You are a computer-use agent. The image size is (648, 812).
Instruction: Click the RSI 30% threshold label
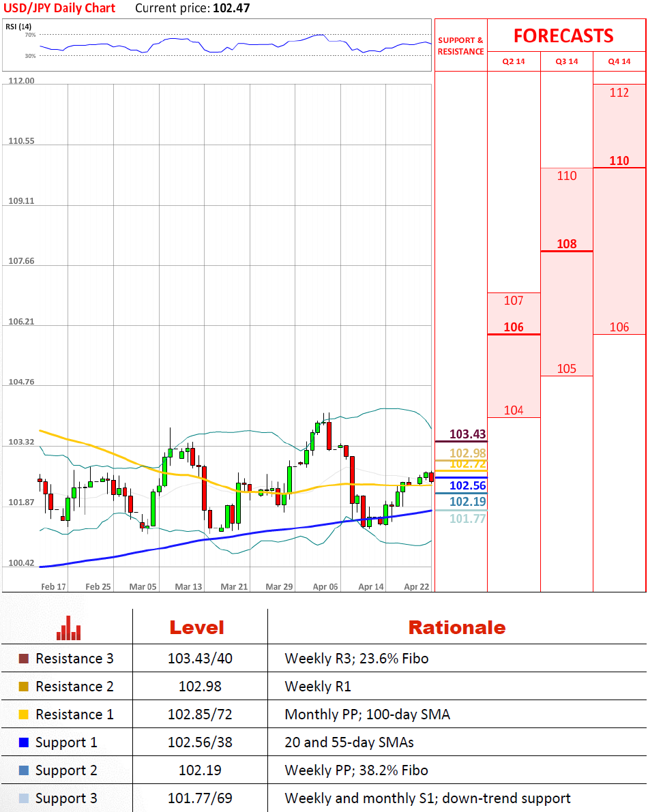[30, 56]
